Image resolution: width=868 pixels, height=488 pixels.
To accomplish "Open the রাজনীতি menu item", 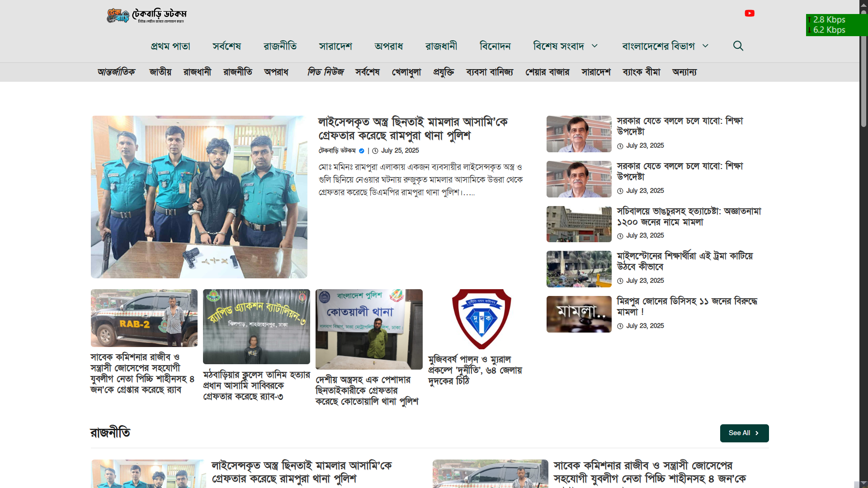I will click(x=280, y=46).
